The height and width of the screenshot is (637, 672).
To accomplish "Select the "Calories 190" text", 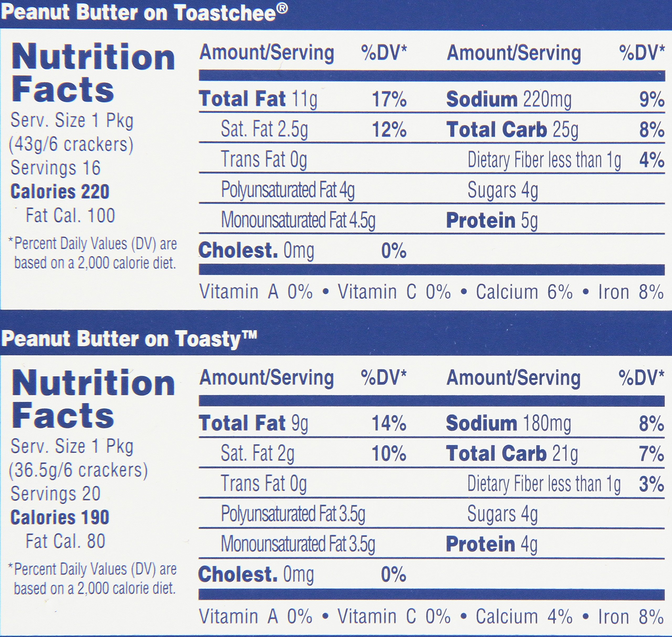I will (x=60, y=517).
